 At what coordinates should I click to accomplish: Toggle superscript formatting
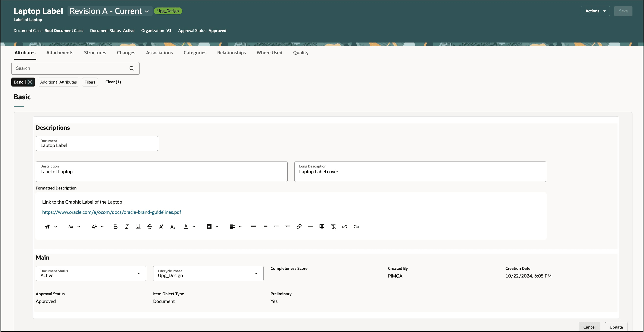click(x=161, y=226)
